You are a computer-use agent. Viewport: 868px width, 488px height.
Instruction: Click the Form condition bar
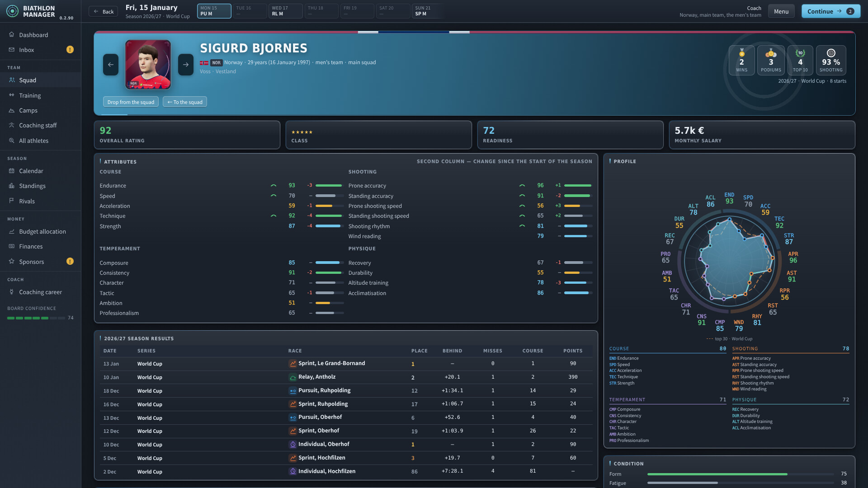point(741,474)
